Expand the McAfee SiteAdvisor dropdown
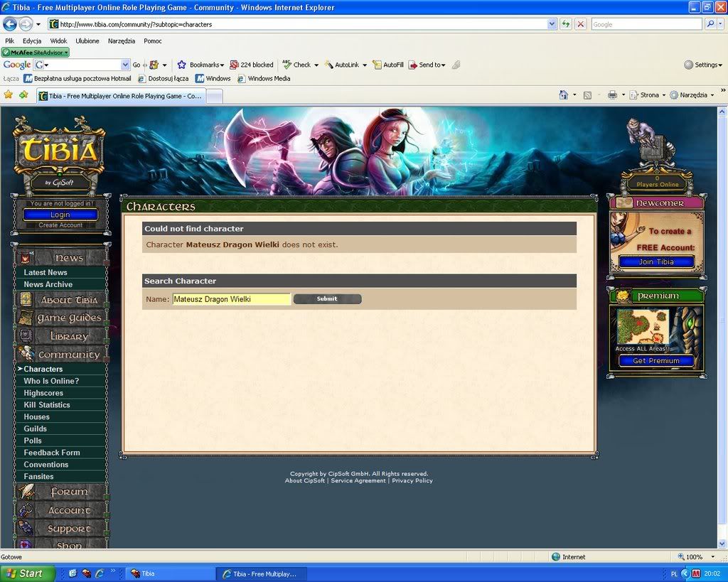Screen dimensions: 728x582 [66, 53]
